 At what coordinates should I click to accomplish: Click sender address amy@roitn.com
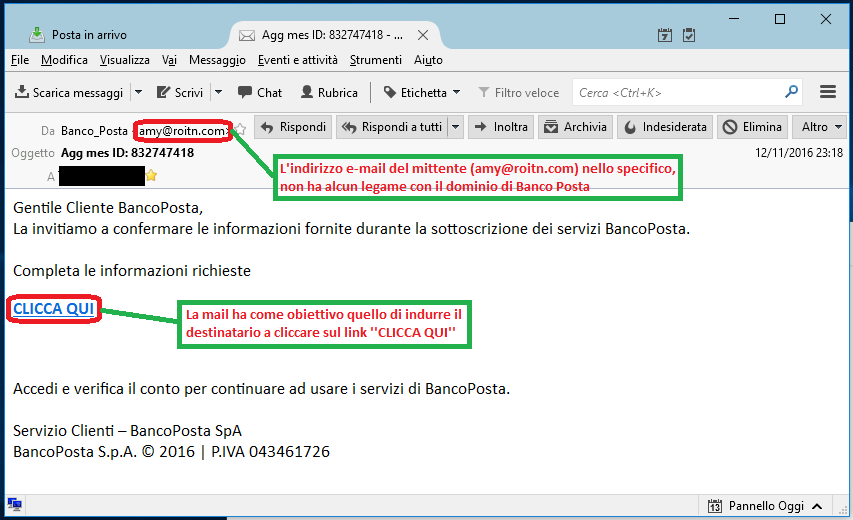pos(183,131)
